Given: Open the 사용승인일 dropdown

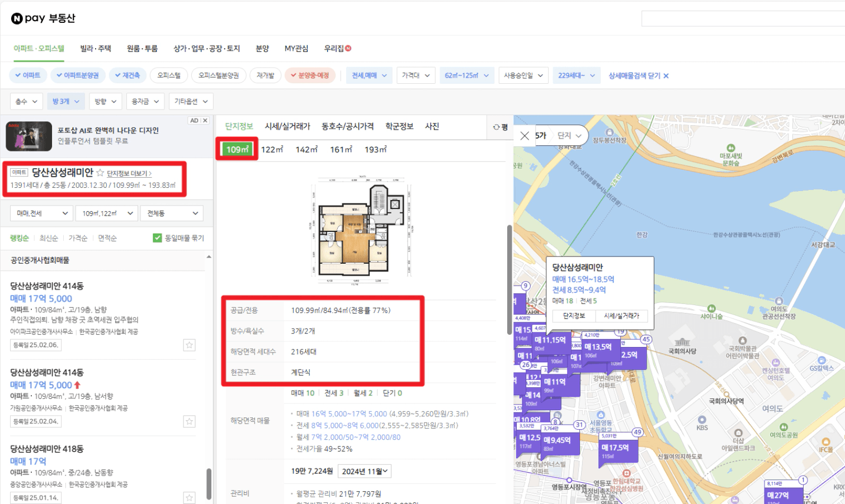Looking at the screenshot, I should [x=523, y=75].
